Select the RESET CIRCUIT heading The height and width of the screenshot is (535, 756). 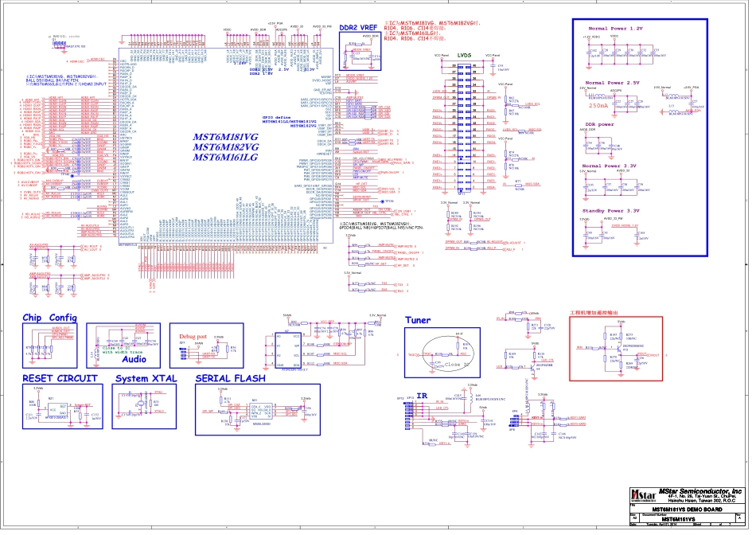(60, 378)
